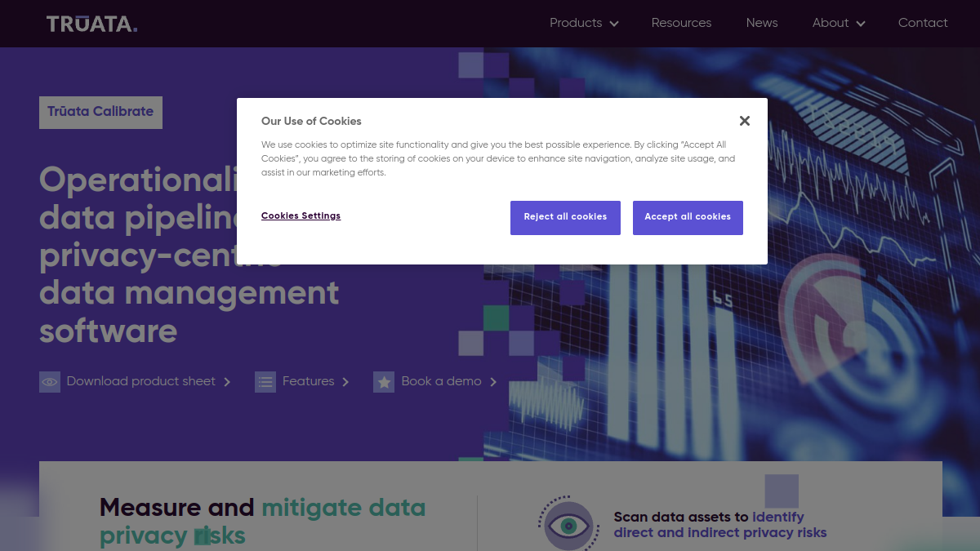Viewport: 980px width, 551px height.
Task: Reject all cookies
Action: [565, 218]
